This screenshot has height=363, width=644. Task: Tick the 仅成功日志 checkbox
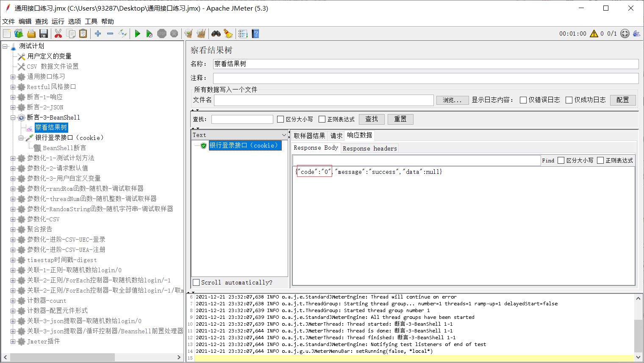tap(569, 100)
